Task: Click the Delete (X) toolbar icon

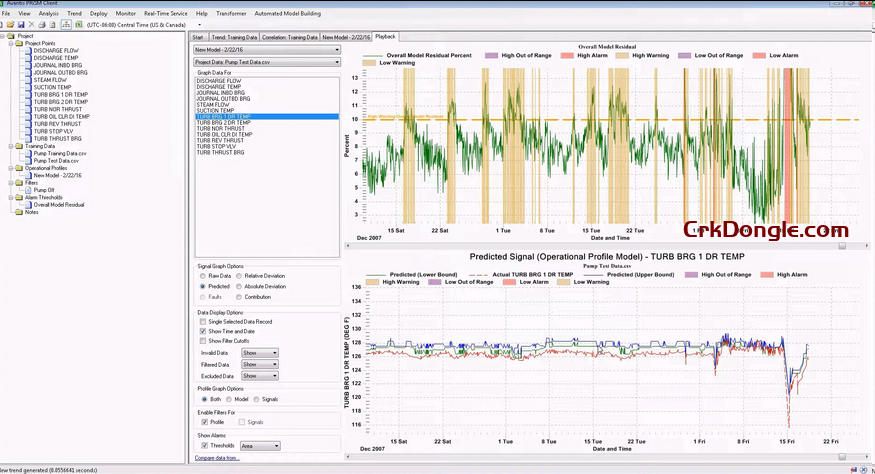Action: point(33,24)
